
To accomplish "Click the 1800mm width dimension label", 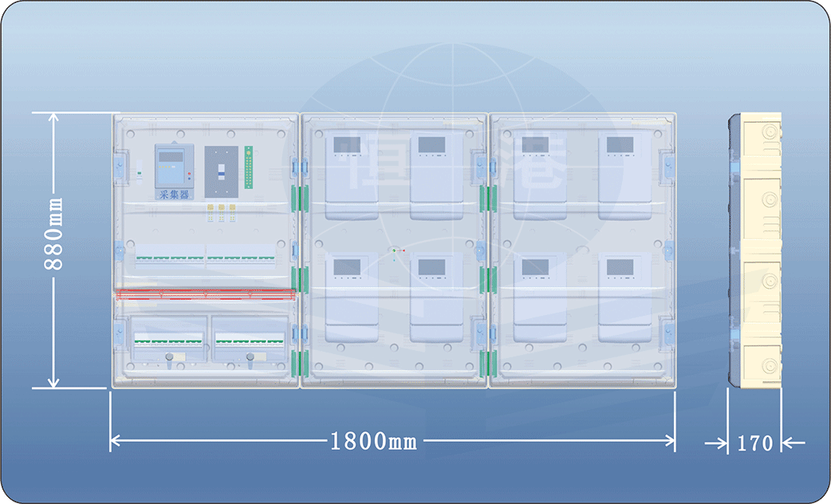I will 373,441.
